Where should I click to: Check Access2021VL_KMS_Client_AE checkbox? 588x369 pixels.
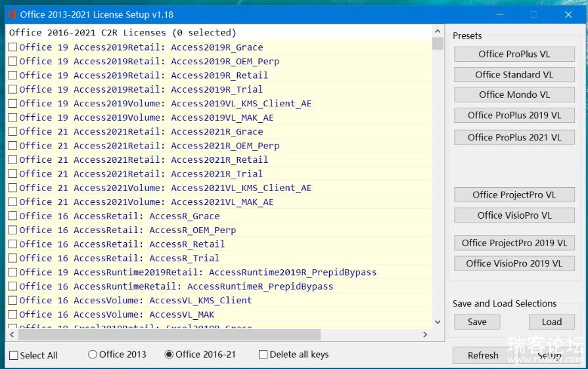(12, 188)
